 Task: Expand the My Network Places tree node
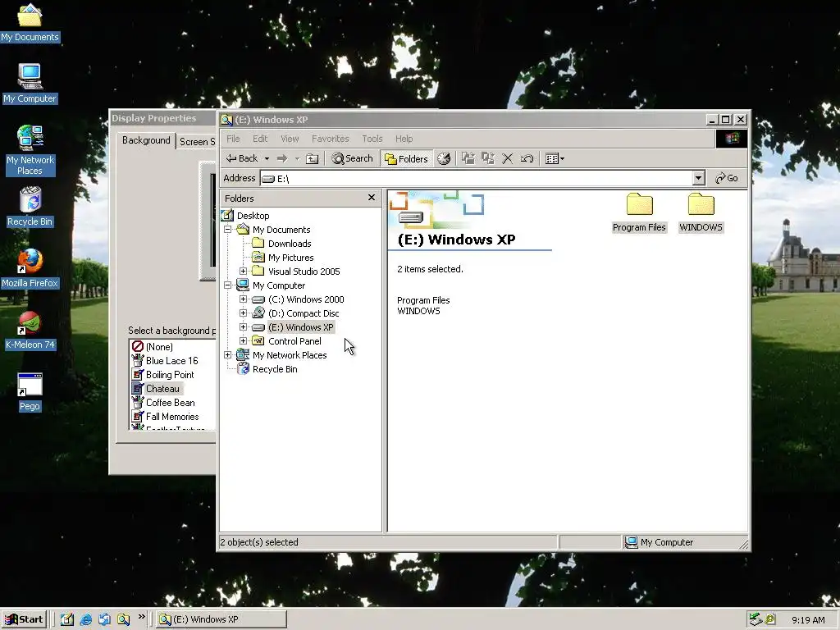pyautogui.click(x=228, y=354)
